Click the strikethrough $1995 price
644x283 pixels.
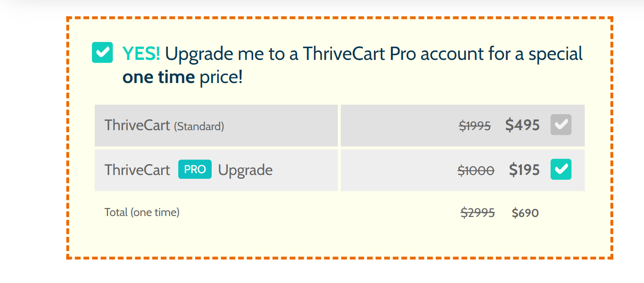(475, 125)
